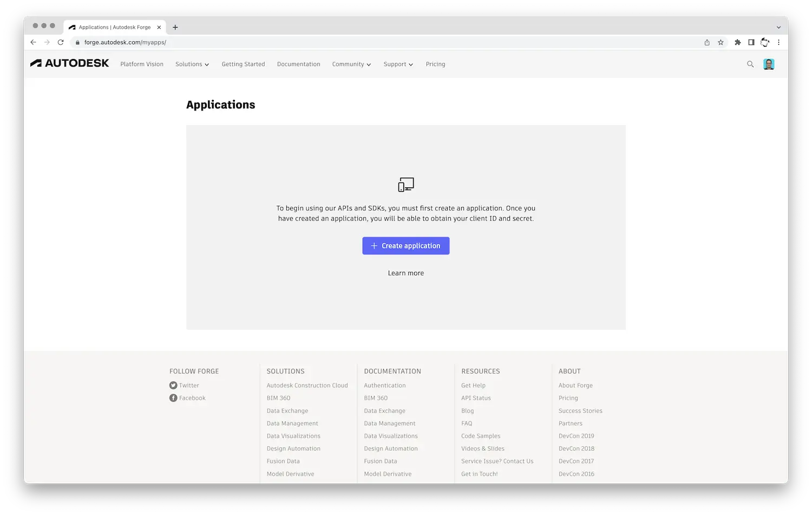Click the browser back arrow
This screenshot has height=515, width=812.
[33, 42]
